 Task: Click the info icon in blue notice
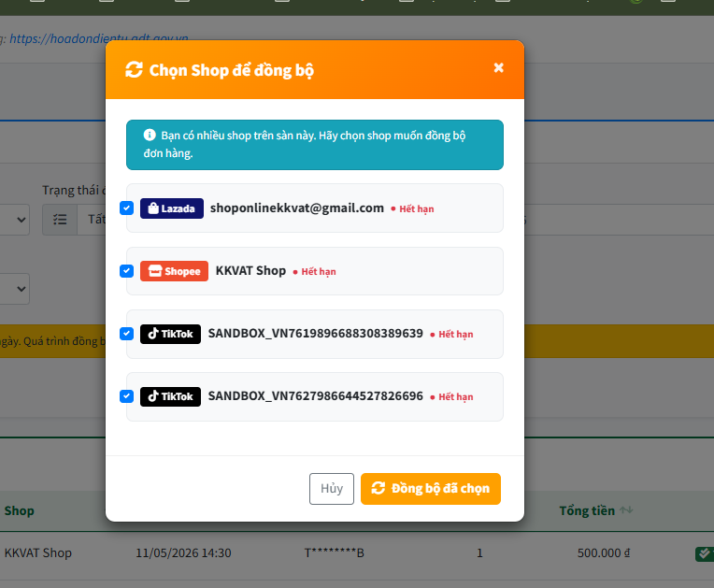(x=150, y=135)
